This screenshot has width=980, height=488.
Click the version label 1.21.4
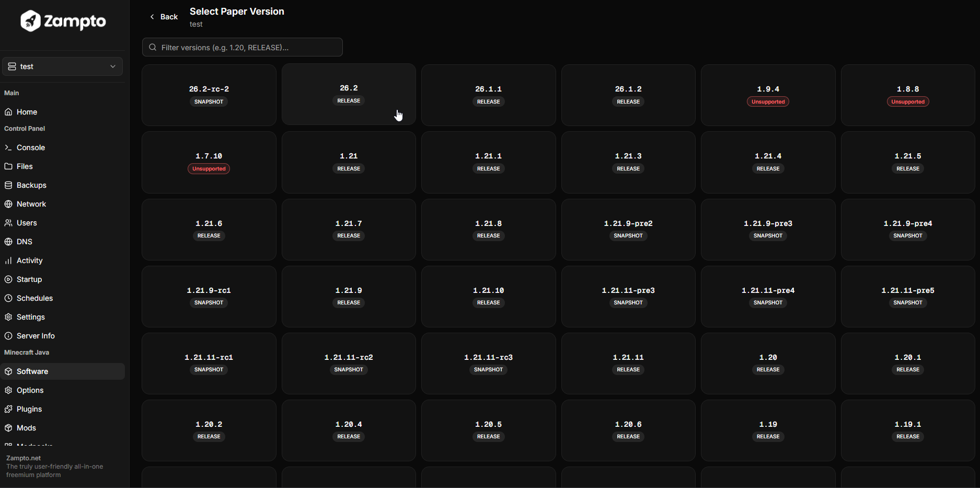point(768,156)
